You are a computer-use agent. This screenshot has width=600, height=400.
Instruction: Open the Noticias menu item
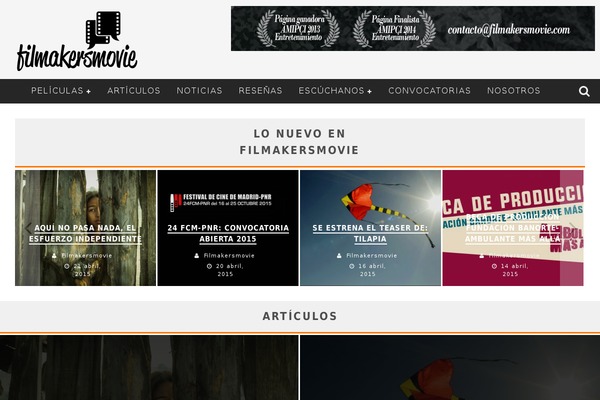(199, 91)
